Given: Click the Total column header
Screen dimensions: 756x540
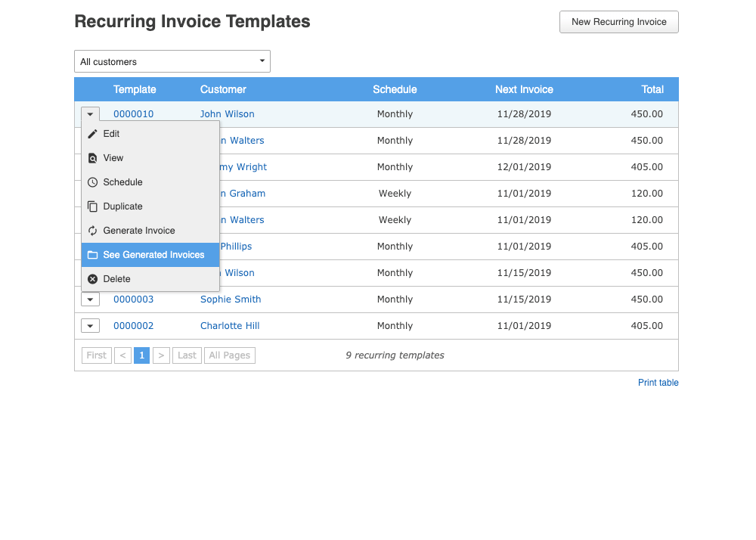Looking at the screenshot, I should (x=652, y=89).
